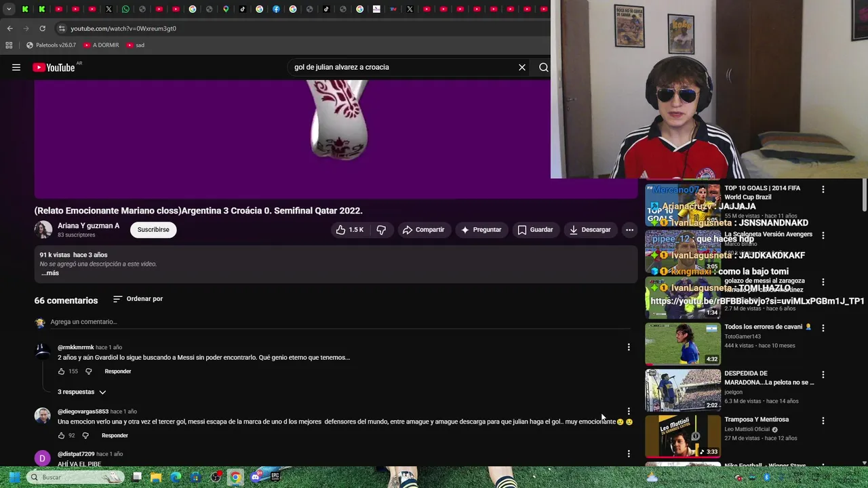868x488 pixels.
Task: Dislike the @rmkkmrmk comment
Action: pos(88,371)
